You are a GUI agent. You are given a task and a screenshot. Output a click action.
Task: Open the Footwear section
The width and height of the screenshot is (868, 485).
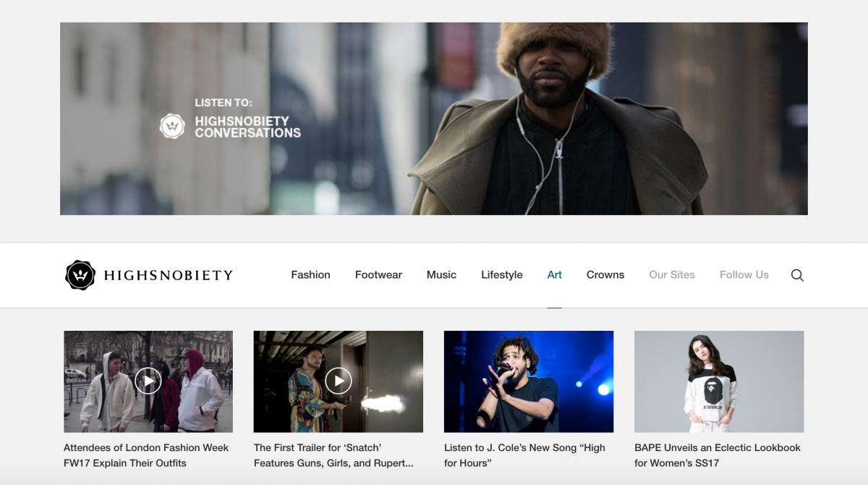tap(378, 275)
